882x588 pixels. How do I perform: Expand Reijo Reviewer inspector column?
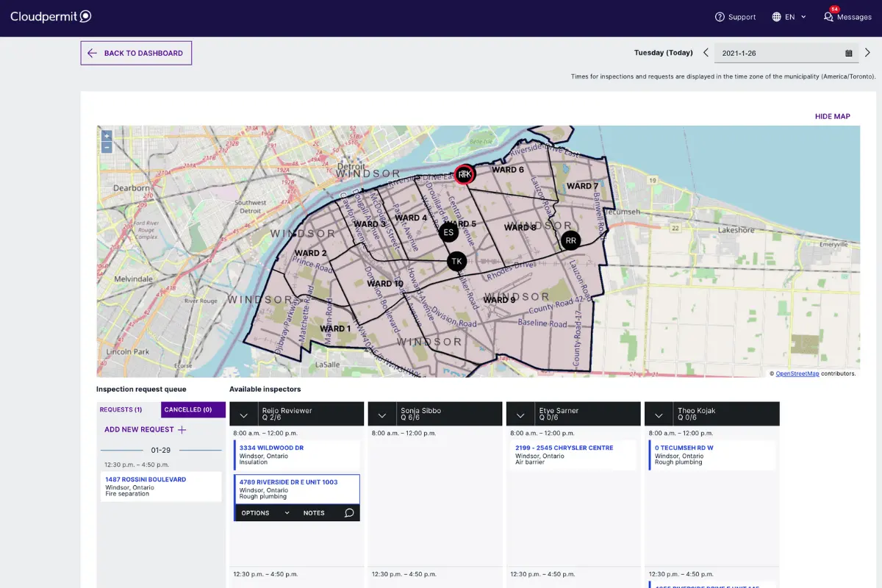[x=243, y=415]
